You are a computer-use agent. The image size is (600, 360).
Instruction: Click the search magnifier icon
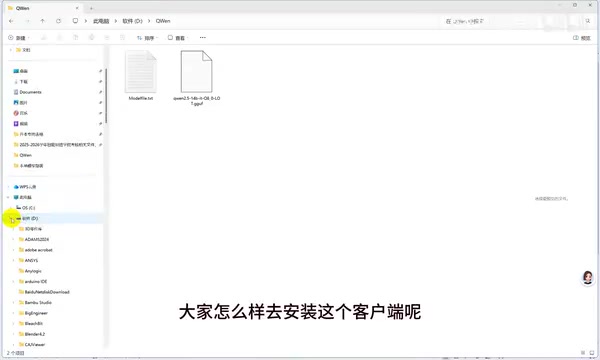(588, 21)
